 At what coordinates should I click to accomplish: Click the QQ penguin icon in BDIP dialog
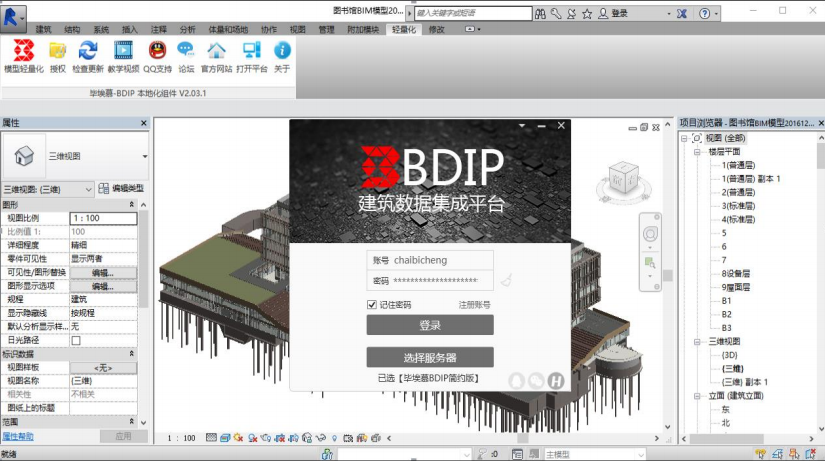tap(517, 380)
